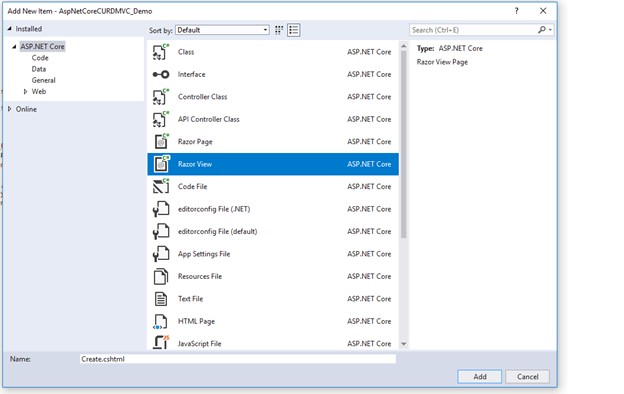624x394 pixels.
Task: Click the Razor View template icon
Action: [161, 164]
